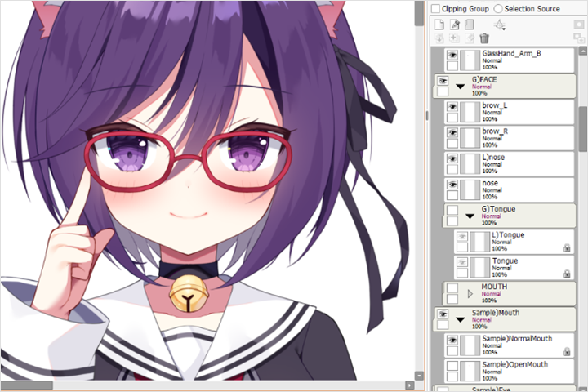Click the lock icon on L)Tongue layer

(567, 248)
